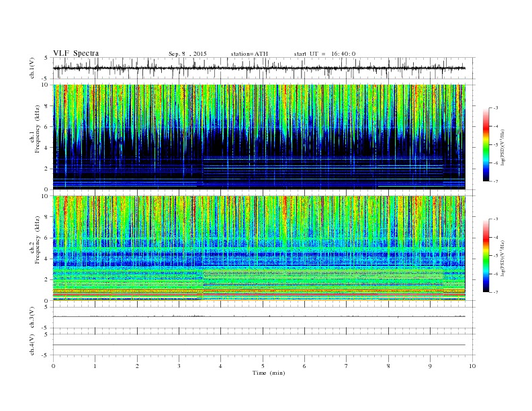Click the ch.3 voltage trace line
This screenshot has width=532, height=411.
[x=259, y=316]
